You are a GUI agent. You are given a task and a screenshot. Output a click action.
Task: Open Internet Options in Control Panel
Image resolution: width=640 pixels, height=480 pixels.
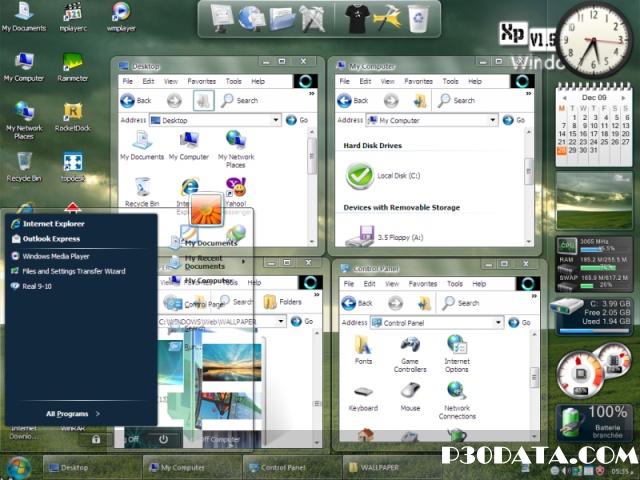(457, 346)
